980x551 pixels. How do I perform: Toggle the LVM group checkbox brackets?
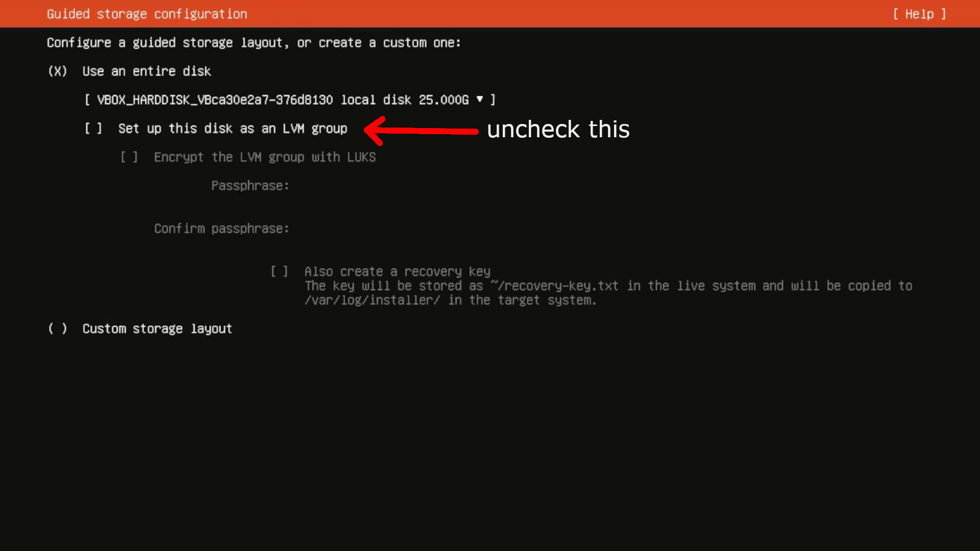[x=93, y=129]
